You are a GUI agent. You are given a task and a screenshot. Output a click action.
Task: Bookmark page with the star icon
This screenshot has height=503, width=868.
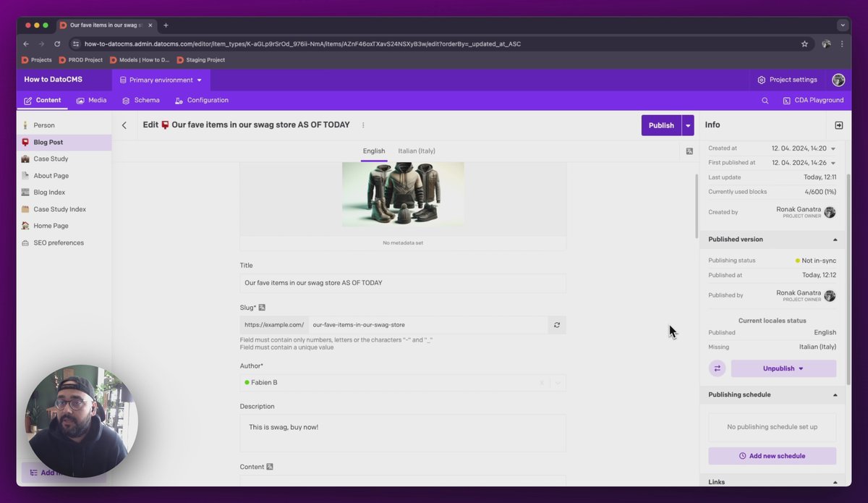(x=804, y=43)
